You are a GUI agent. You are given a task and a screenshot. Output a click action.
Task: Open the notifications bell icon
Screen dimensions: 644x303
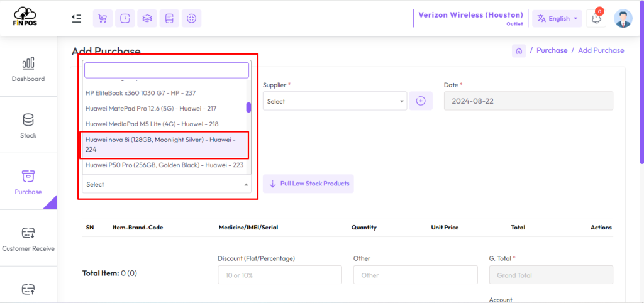[596, 18]
